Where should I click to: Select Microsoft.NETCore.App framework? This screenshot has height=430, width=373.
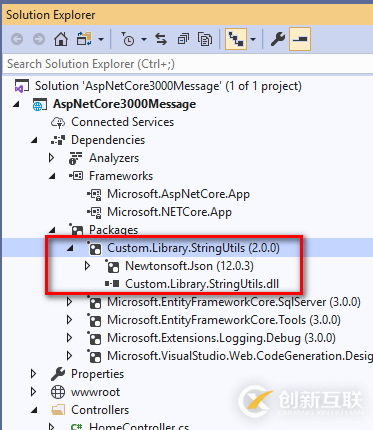click(169, 212)
